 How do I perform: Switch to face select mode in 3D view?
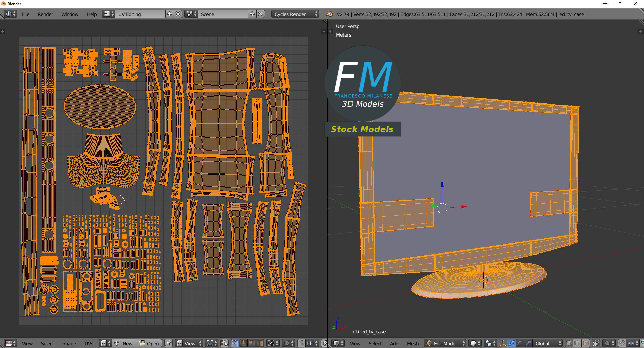[x=586, y=343]
